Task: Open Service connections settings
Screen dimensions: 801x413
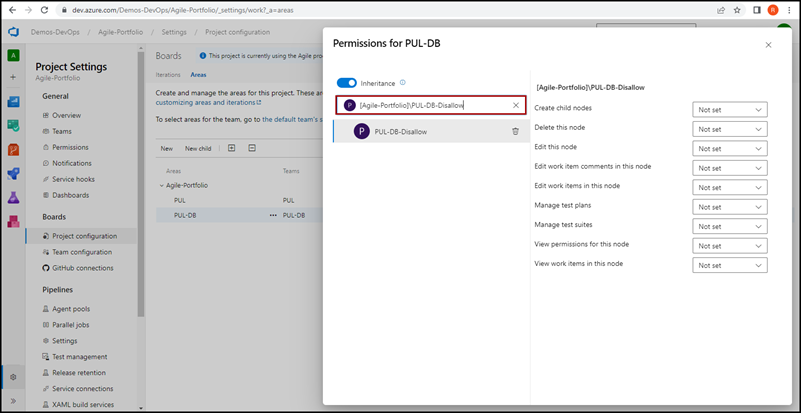Action: point(82,388)
